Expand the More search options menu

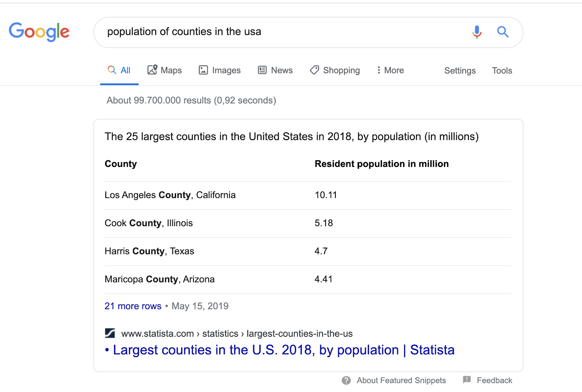coord(390,70)
